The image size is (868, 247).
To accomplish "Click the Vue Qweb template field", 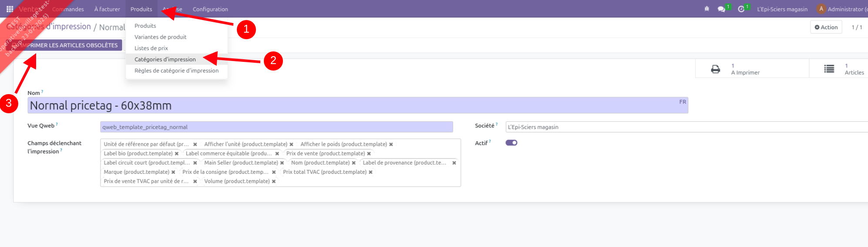I will [276, 127].
